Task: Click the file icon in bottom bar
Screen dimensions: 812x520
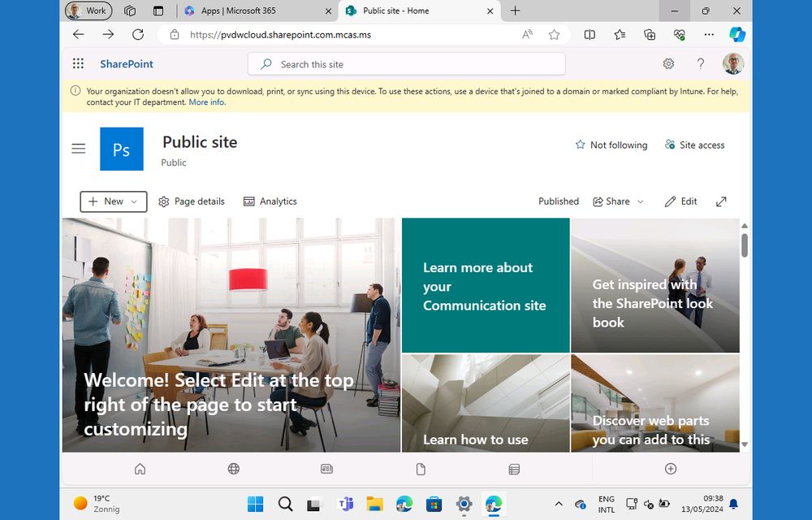Action: point(421,469)
